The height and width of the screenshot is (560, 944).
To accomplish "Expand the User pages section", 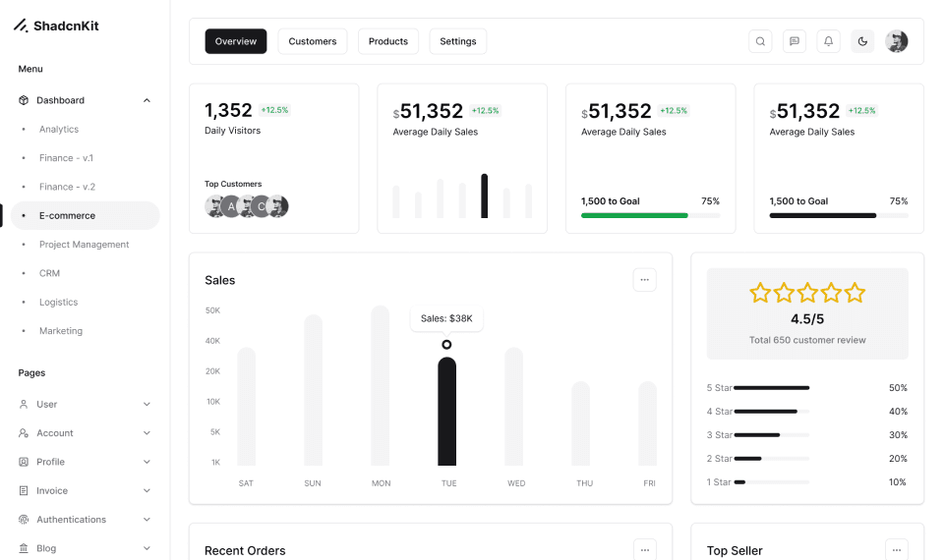I will pyautogui.click(x=147, y=404).
